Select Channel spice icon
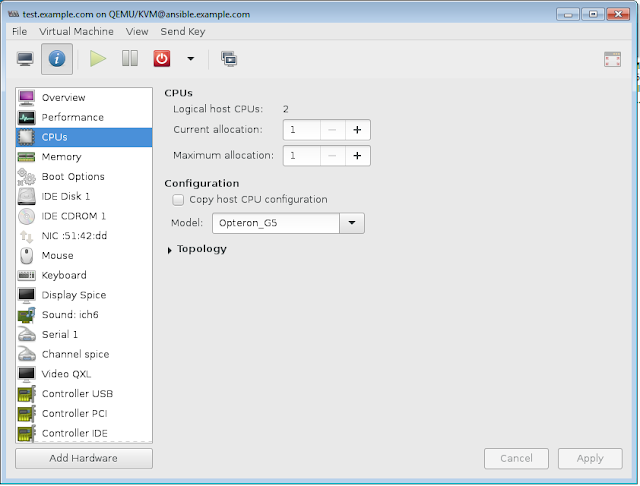This screenshot has width=640, height=486. (x=27, y=354)
